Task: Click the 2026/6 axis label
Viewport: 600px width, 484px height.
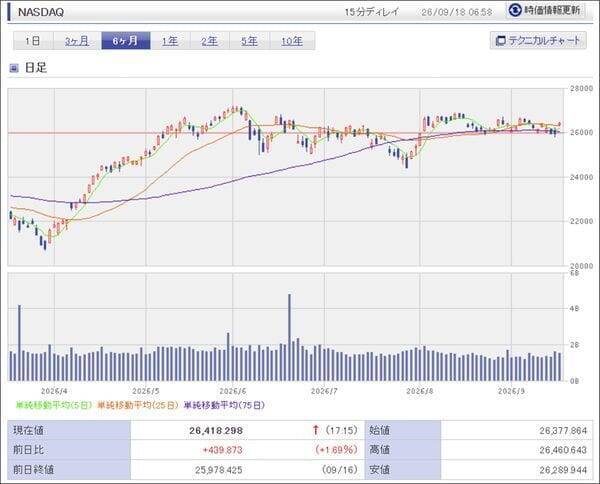Action: pos(233,391)
